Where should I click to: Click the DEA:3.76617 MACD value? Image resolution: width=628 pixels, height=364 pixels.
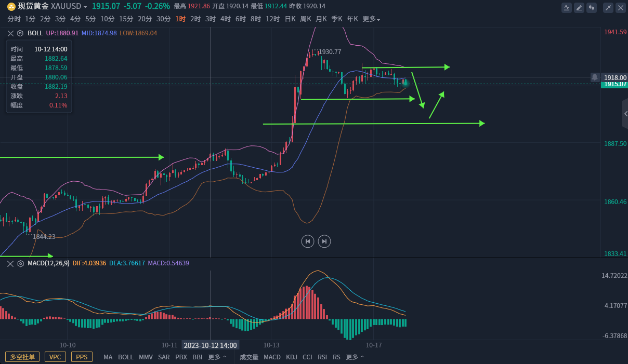coord(127,263)
